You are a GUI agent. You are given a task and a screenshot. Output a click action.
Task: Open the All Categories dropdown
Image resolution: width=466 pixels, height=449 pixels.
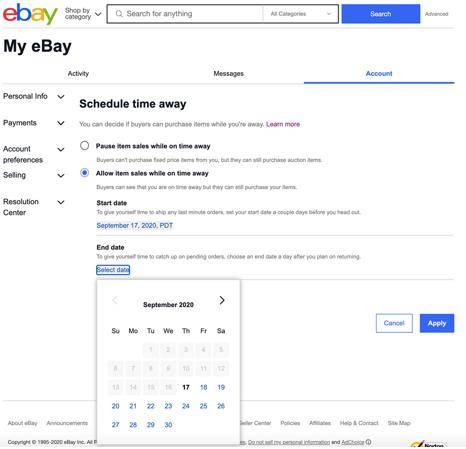point(301,14)
